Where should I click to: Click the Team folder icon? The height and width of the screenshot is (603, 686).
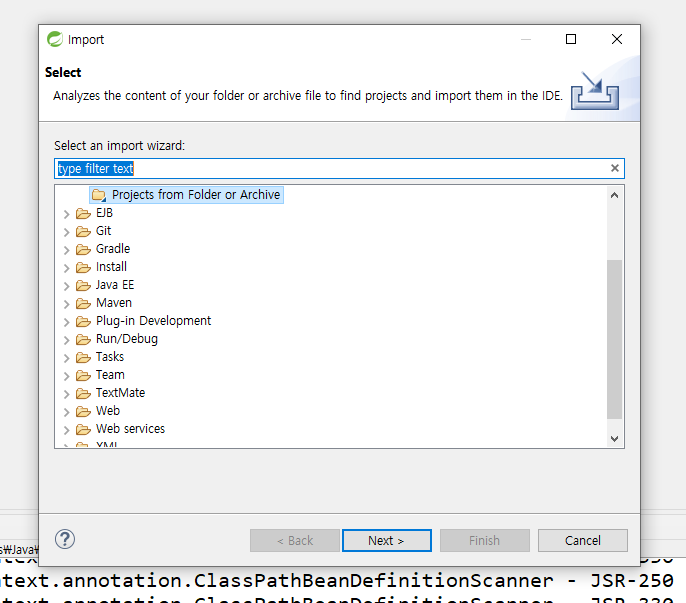[83, 375]
